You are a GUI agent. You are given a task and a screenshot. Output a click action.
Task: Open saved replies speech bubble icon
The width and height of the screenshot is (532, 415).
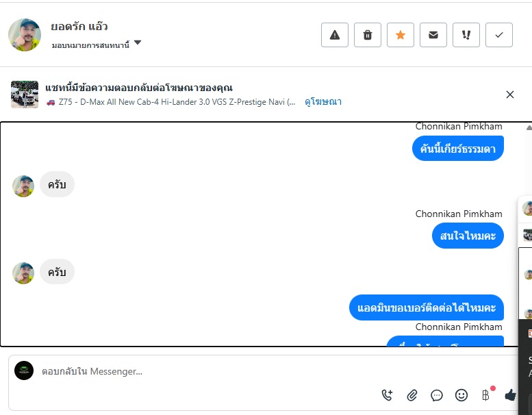(x=437, y=395)
